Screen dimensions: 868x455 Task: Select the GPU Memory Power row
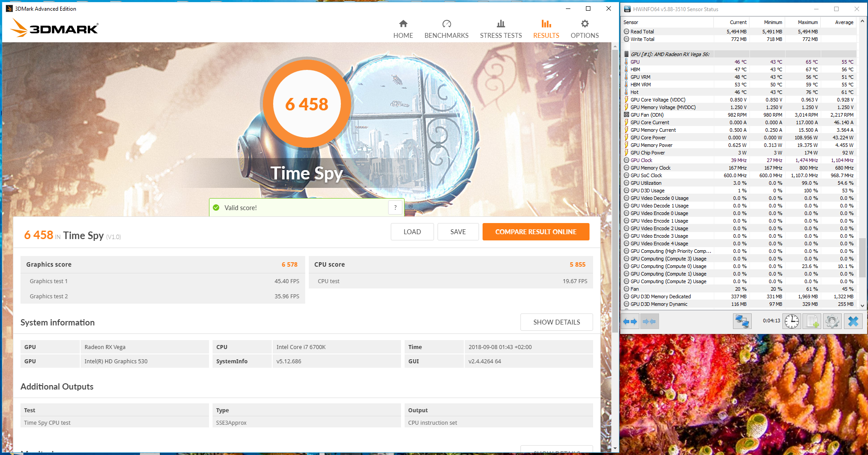[739, 145]
